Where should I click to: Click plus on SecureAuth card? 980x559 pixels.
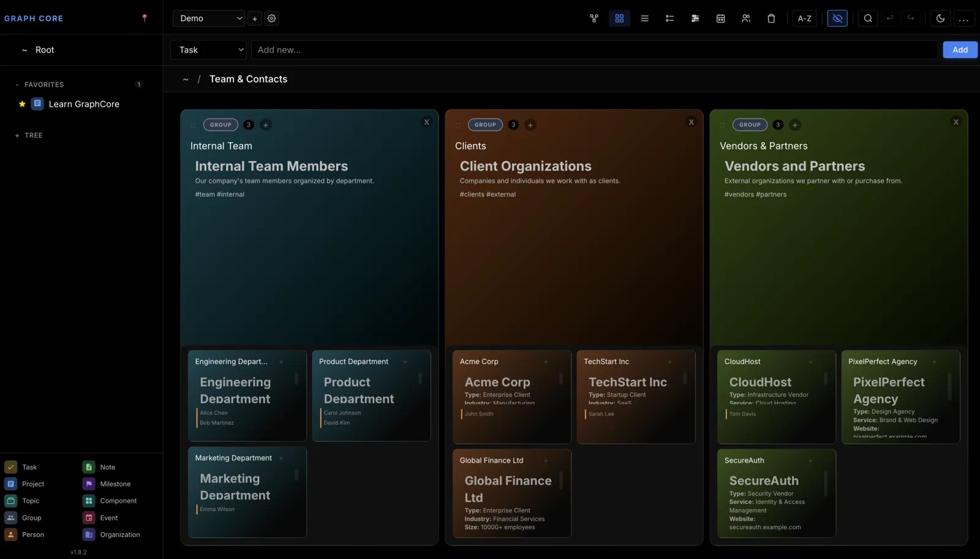click(810, 461)
